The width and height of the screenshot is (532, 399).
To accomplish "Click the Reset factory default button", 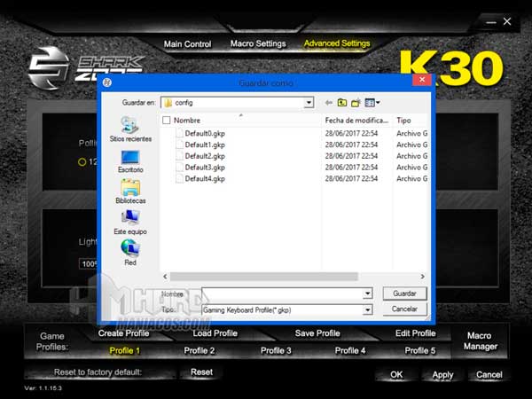I will tap(201, 372).
